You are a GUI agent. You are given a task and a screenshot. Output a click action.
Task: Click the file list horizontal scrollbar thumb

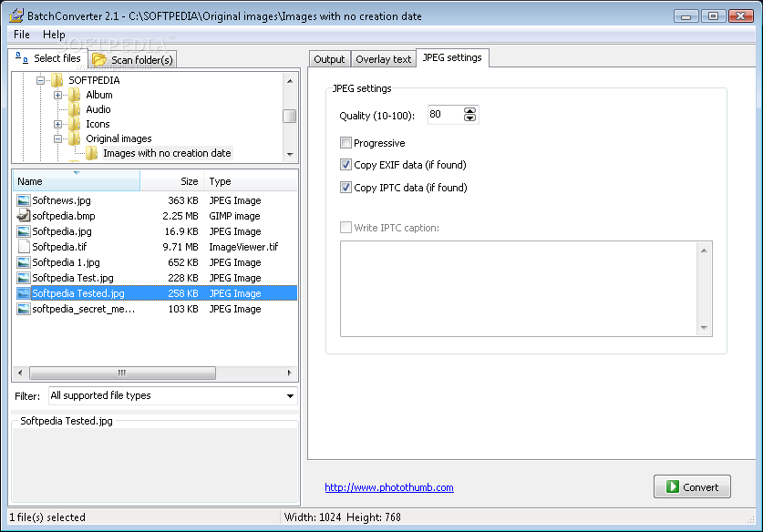[x=122, y=373]
